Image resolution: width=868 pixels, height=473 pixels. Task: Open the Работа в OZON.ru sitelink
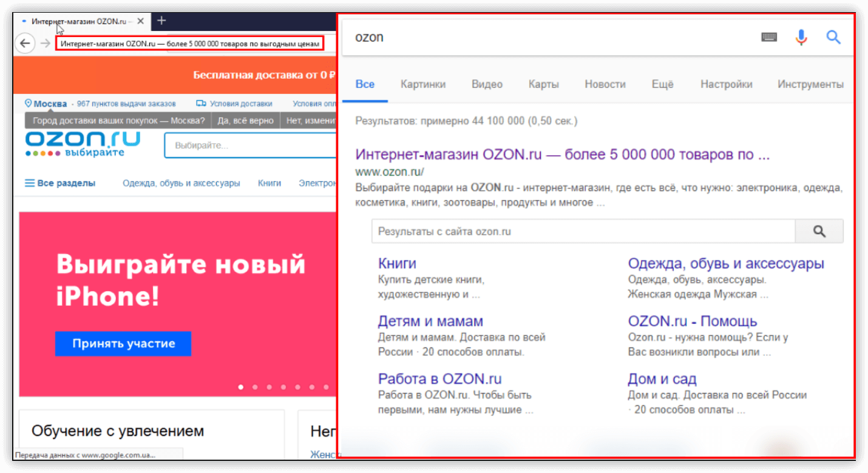pos(440,379)
